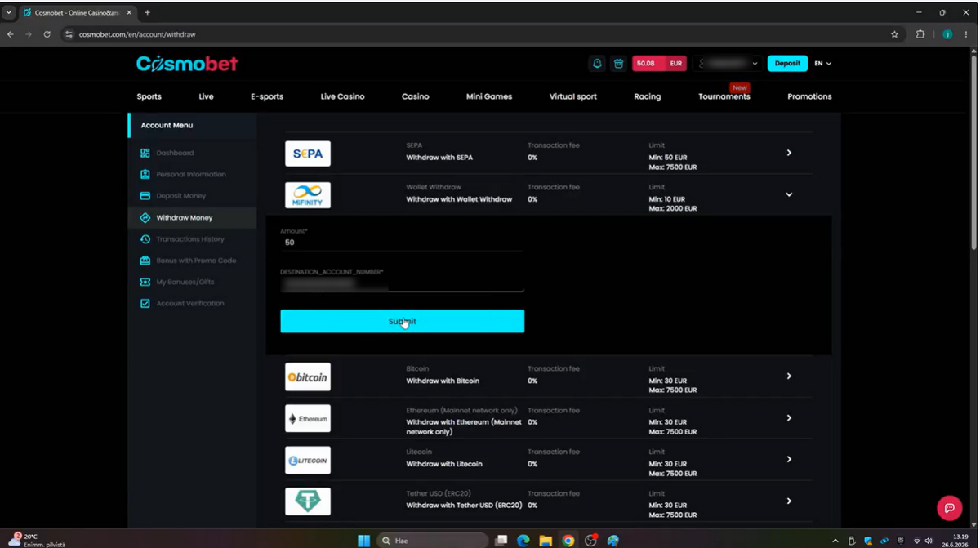Open the gift box icon in header
This screenshot has width=980, height=548.
click(x=618, y=64)
